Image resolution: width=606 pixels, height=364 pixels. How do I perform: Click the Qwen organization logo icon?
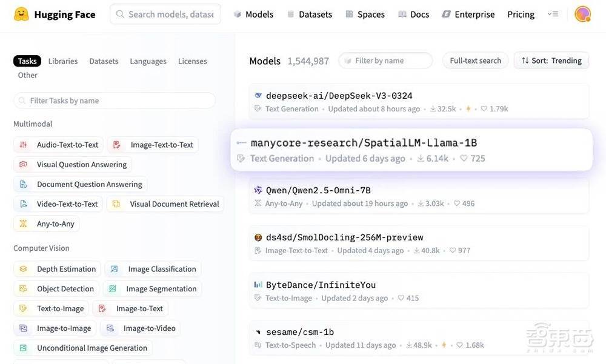coord(258,190)
